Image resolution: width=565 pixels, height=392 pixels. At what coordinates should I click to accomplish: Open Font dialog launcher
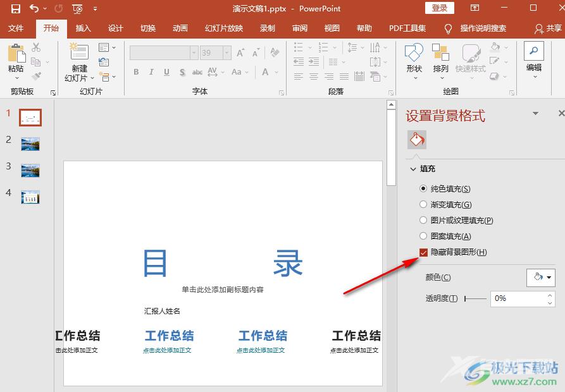click(x=282, y=93)
